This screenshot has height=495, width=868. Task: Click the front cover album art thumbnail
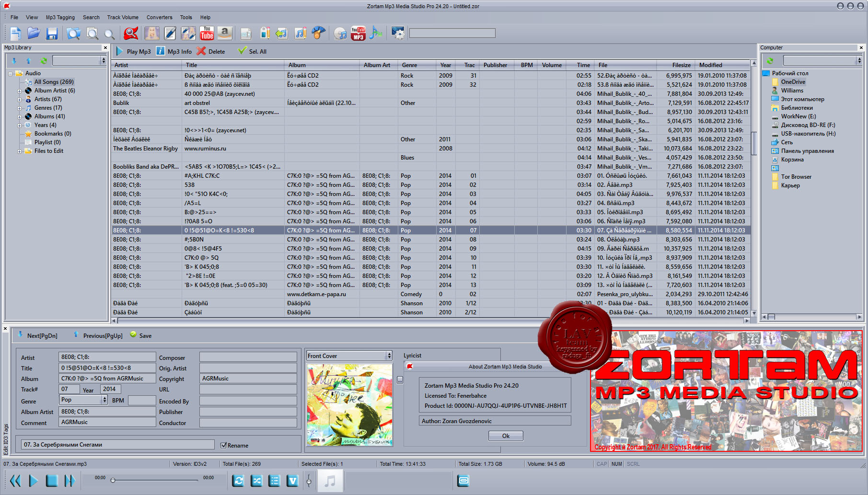349,405
